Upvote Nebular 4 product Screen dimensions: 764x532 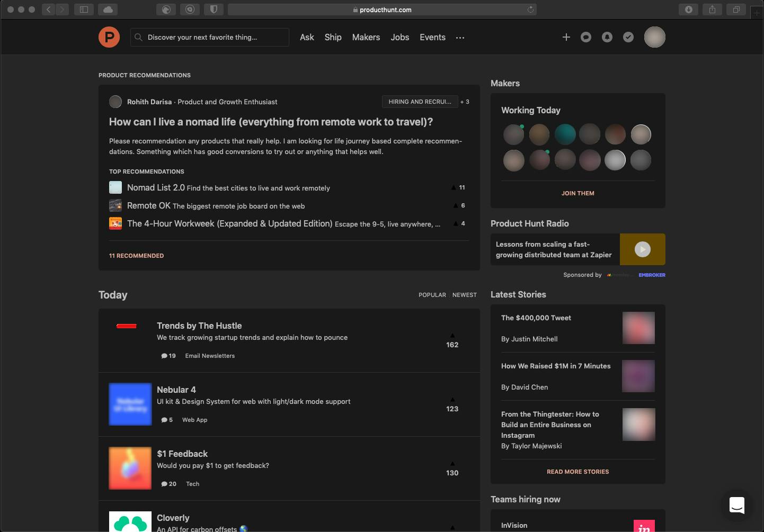click(452, 404)
